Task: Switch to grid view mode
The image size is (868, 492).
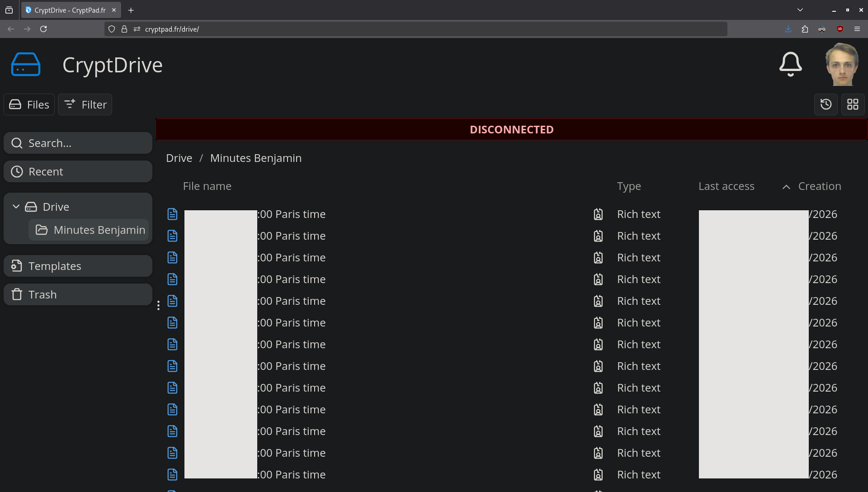Action: coord(853,104)
